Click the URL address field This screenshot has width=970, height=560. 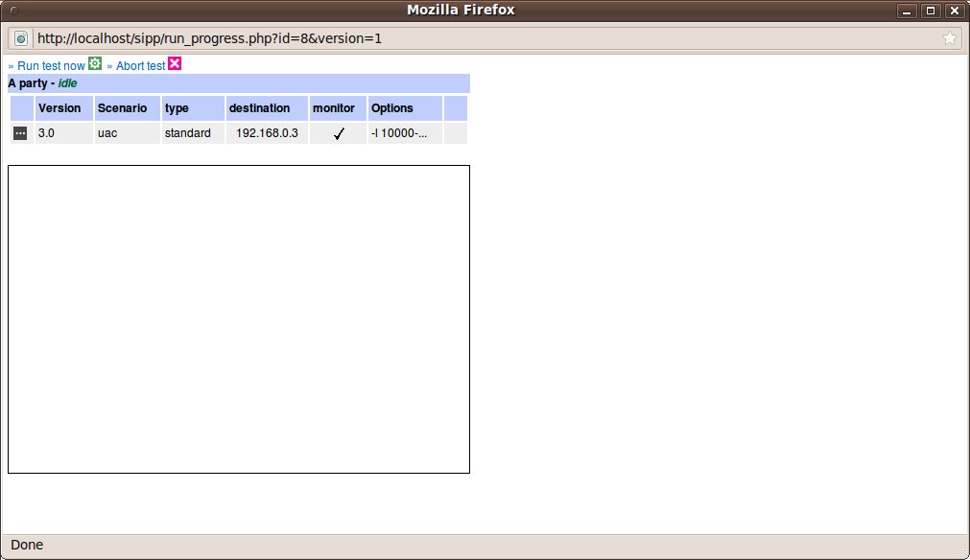485,38
